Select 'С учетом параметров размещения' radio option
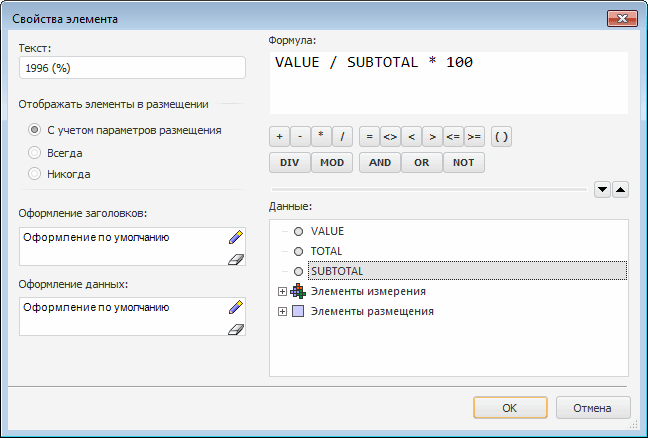This screenshot has height=438, width=648. 35,130
